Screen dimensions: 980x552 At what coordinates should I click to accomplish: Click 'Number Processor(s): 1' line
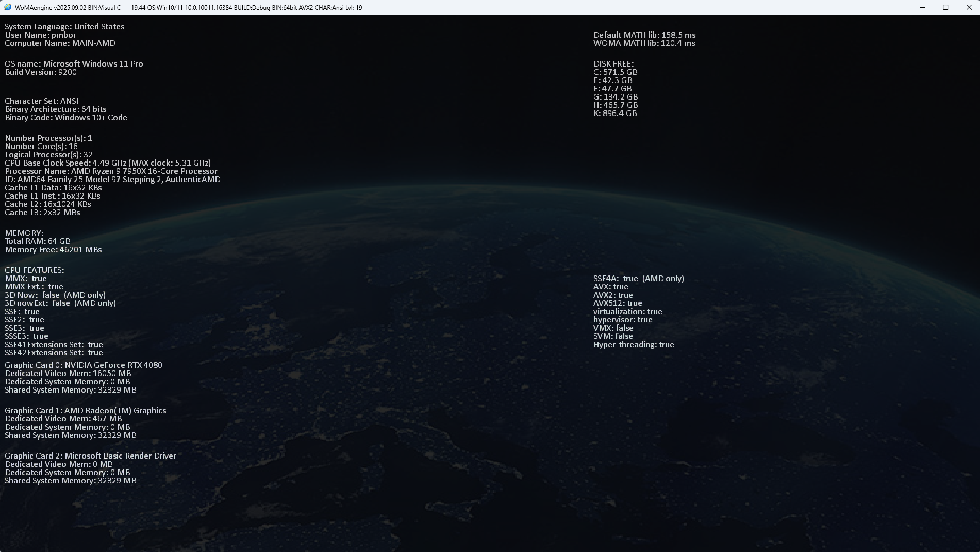[x=48, y=138]
